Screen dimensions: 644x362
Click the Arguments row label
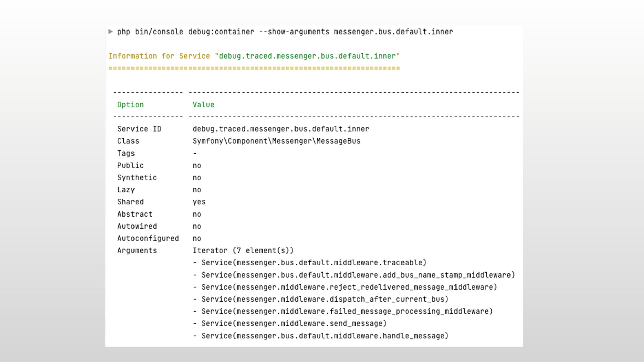137,251
